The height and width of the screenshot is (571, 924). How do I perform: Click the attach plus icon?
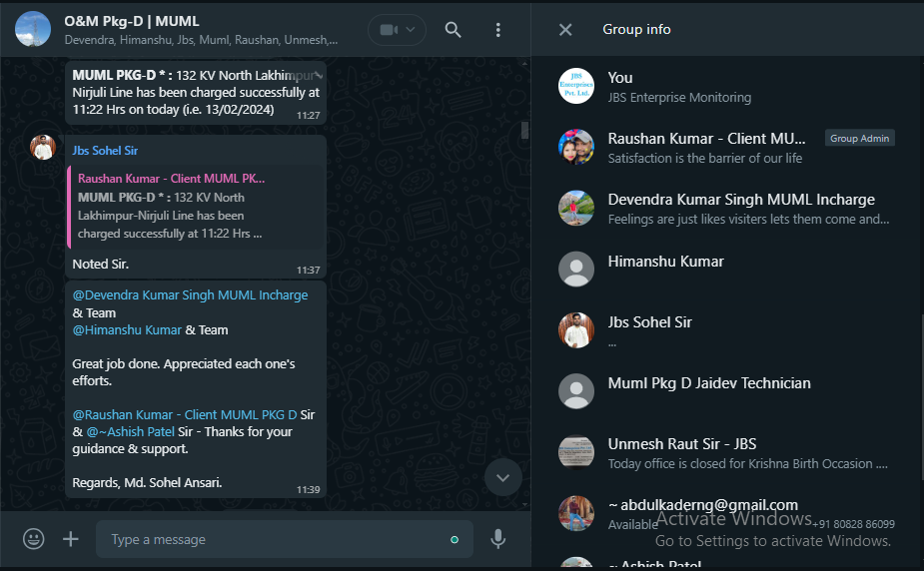pyautogui.click(x=71, y=539)
